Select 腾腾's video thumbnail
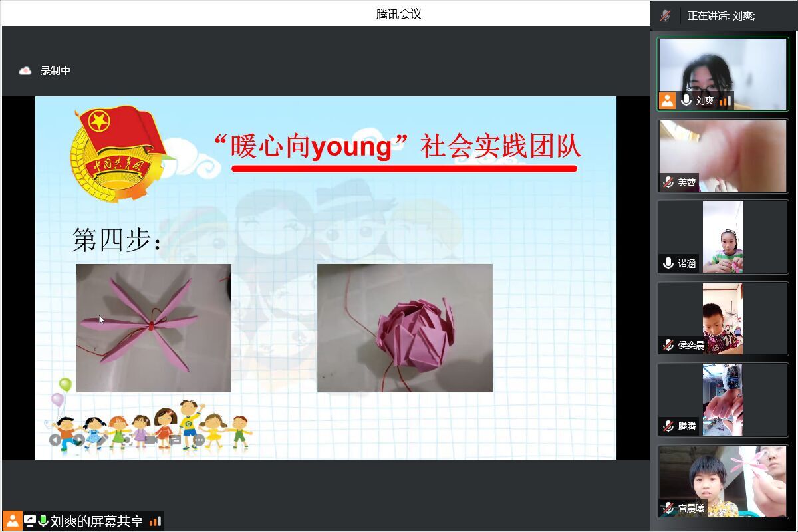This screenshot has height=532, width=798. [x=723, y=400]
